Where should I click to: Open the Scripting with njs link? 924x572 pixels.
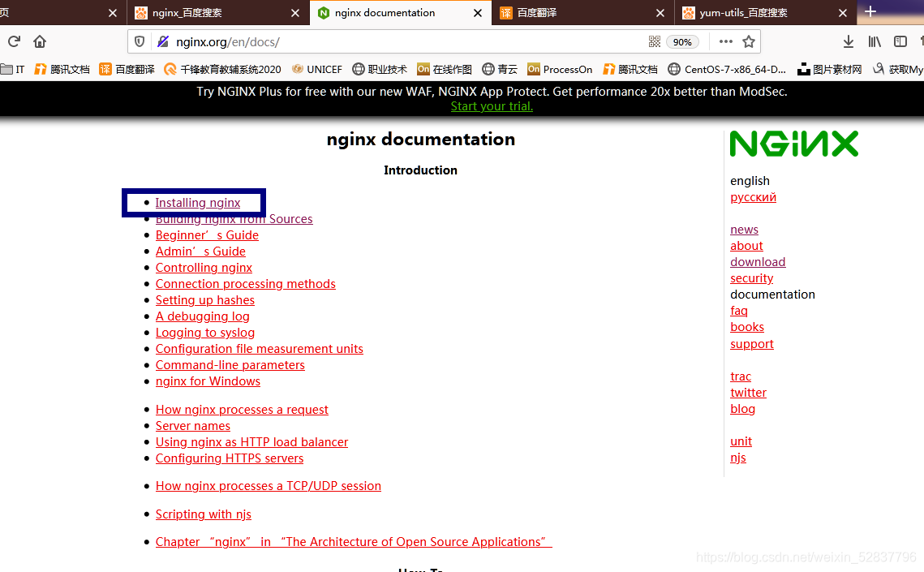204,514
